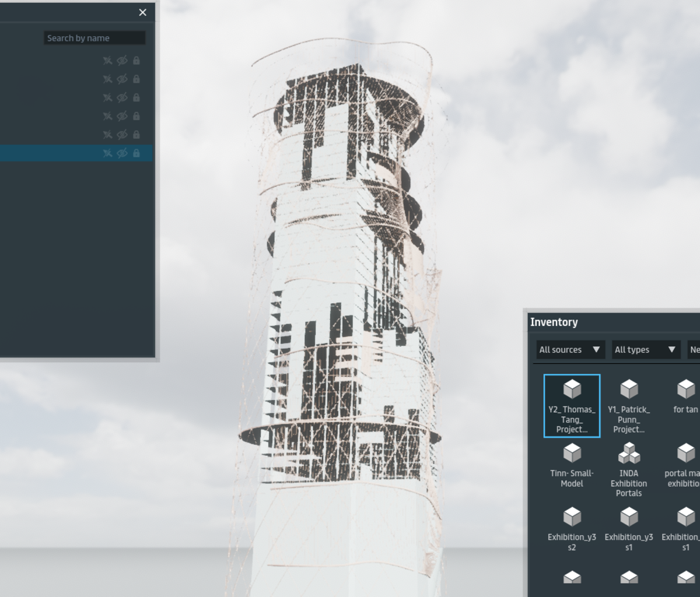Click the 'for tan' inventory object
Screen dimensions: 700x597
tap(685, 396)
